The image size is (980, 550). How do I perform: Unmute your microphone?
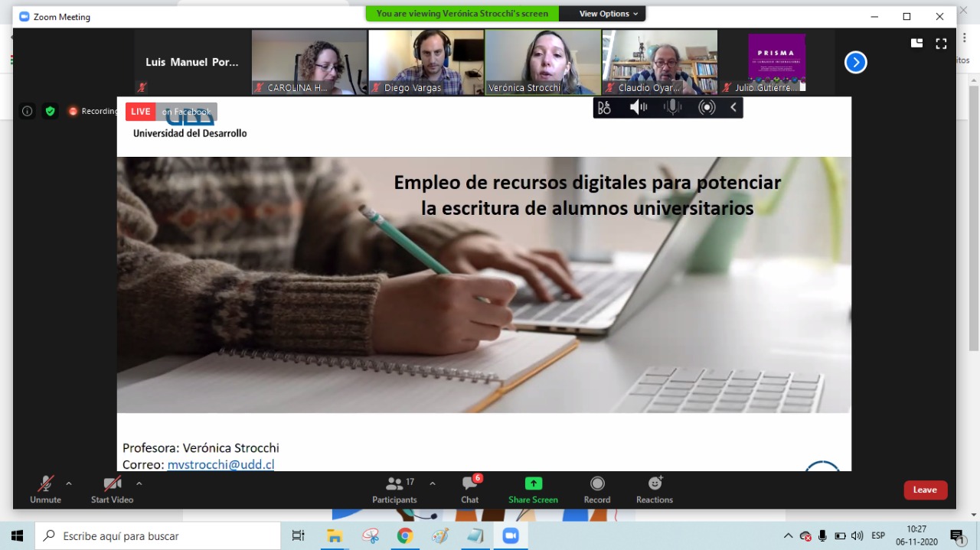[46, 490]
